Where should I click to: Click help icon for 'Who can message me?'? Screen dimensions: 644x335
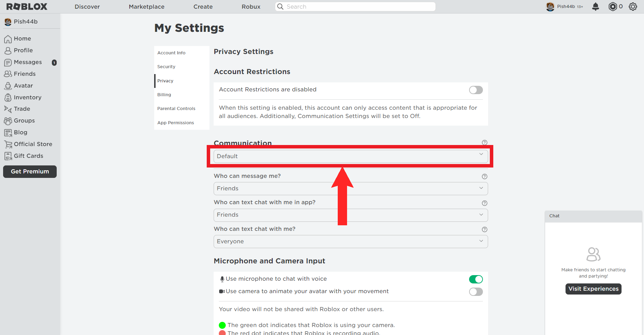tap(485, 176)
